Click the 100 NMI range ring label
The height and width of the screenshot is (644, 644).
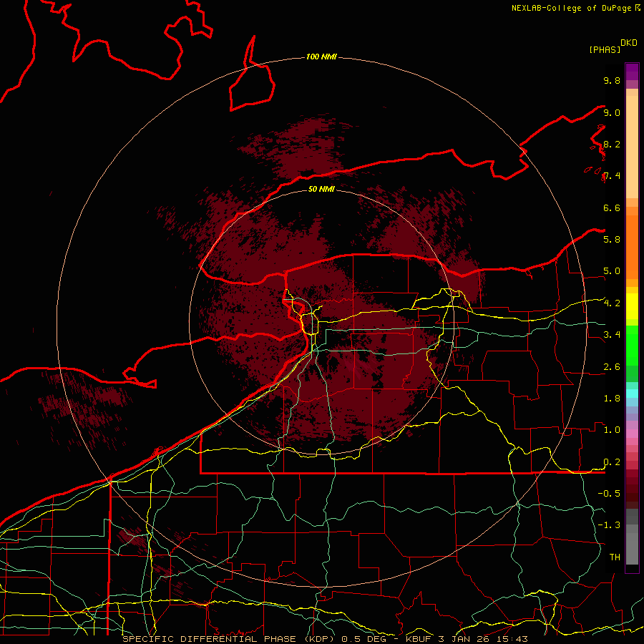(x=321, y=57)
